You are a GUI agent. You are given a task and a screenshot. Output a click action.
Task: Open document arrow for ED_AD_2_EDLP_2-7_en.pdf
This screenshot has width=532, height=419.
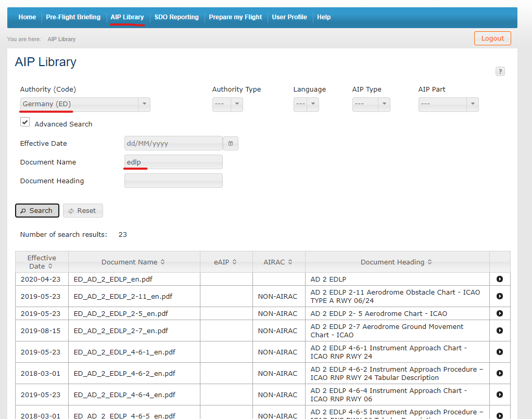(500, 331)
